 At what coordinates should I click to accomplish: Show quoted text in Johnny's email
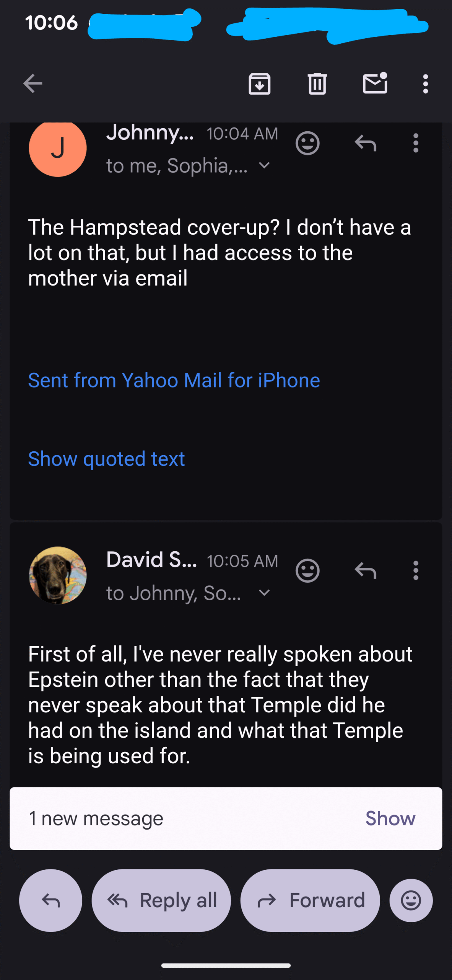pos(106,459)
